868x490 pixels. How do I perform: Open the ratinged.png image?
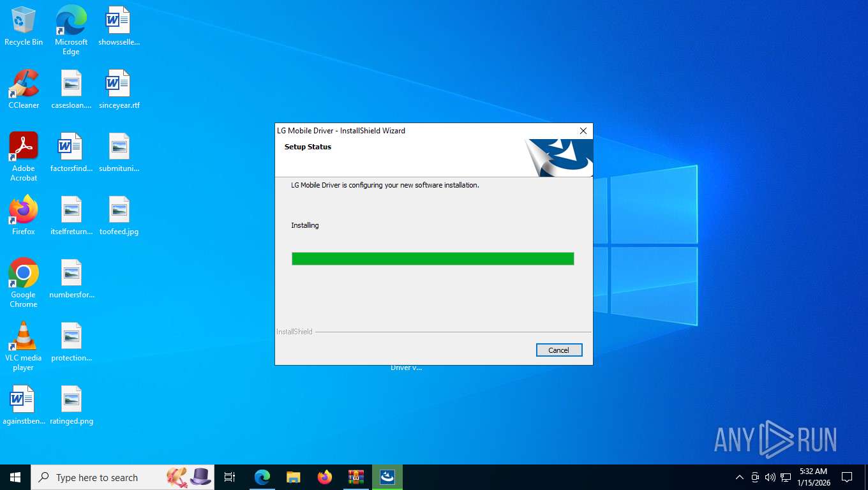71,406
